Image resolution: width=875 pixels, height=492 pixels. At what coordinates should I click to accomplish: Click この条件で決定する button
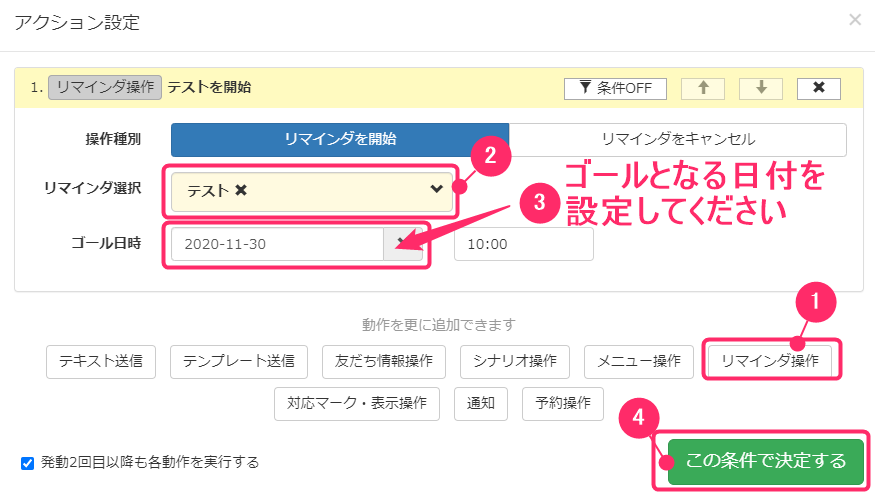(766, 461)
